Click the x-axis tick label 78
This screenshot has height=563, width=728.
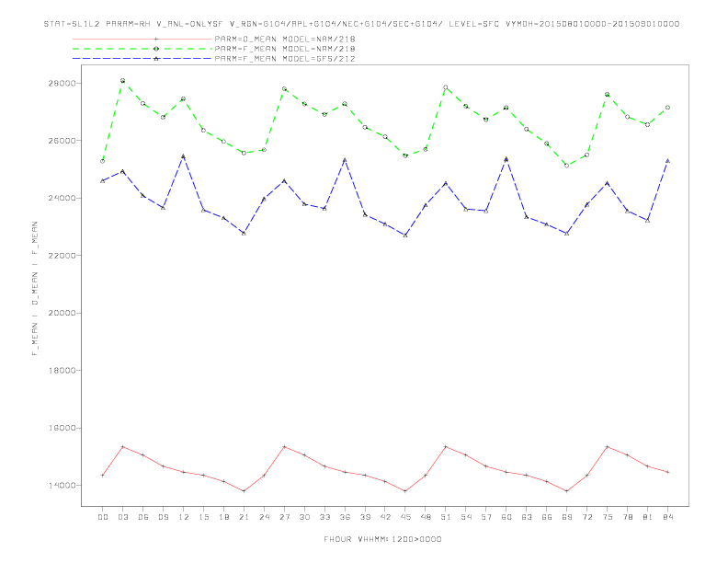pyautogui.click(x=627, y=517)
